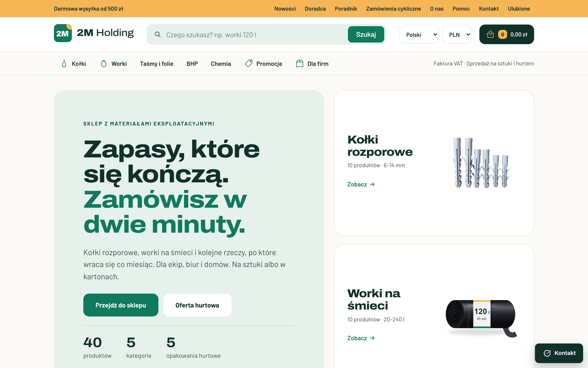The height and width of the screenshot is (368, 588).
Task: Click the Promocje tag icon
Action: [248, 64]
